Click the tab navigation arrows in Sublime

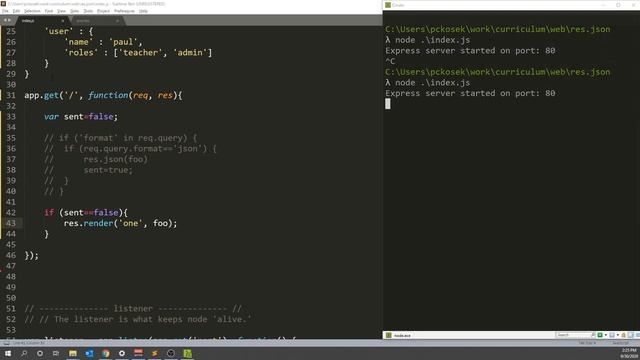7,20
